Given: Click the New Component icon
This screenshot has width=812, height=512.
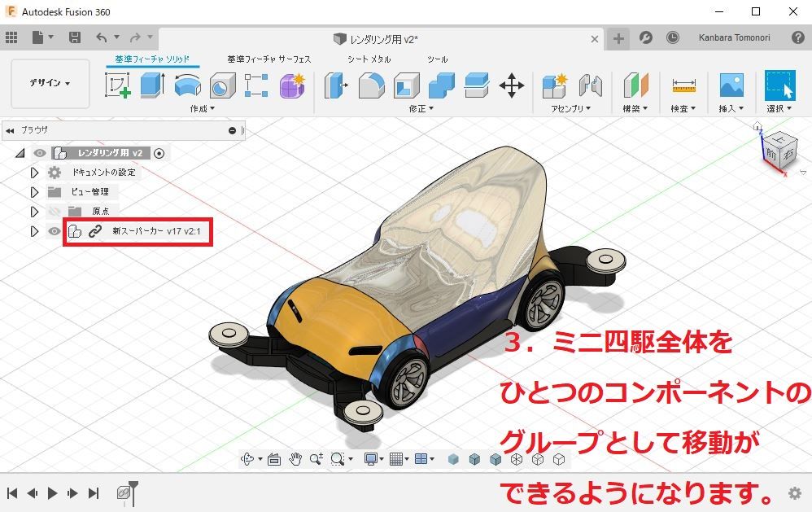Looking at the screenshot, I should 555,85.
